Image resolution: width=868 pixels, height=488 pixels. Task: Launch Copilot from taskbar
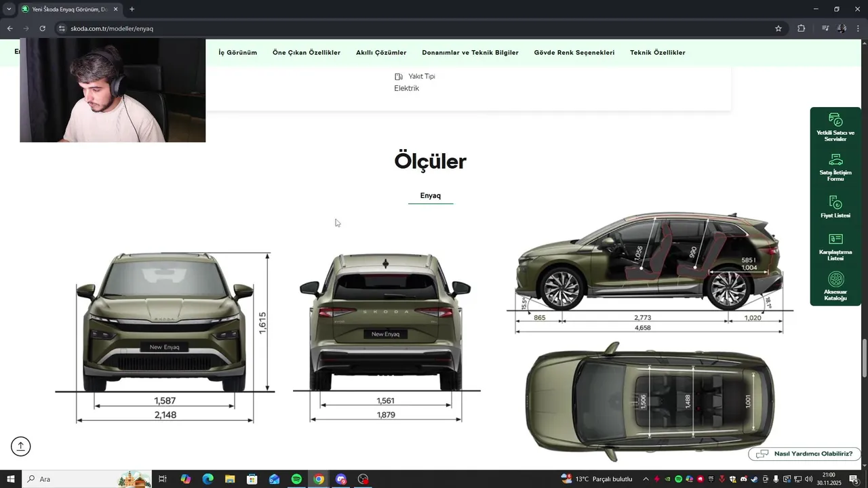pos(186,479)
